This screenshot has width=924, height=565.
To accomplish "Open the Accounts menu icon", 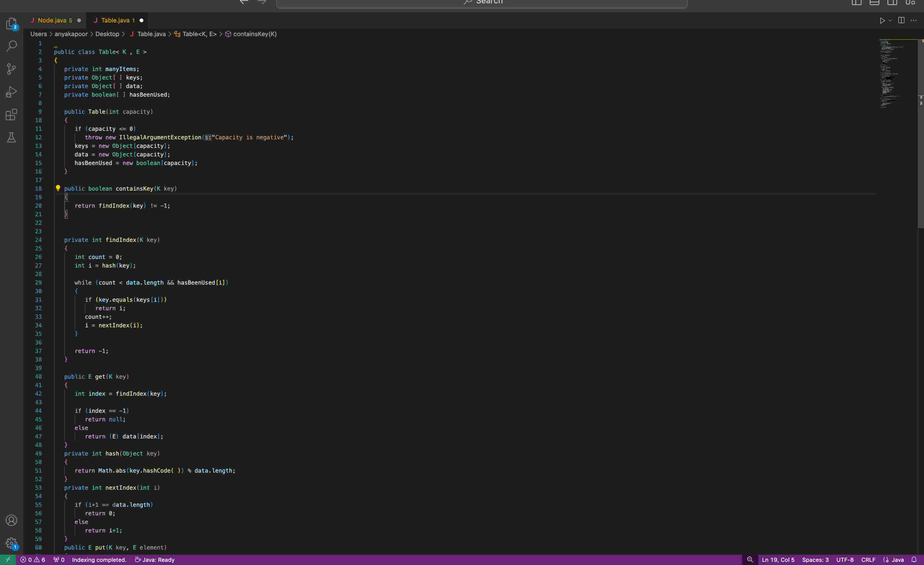I will point(11,520).
